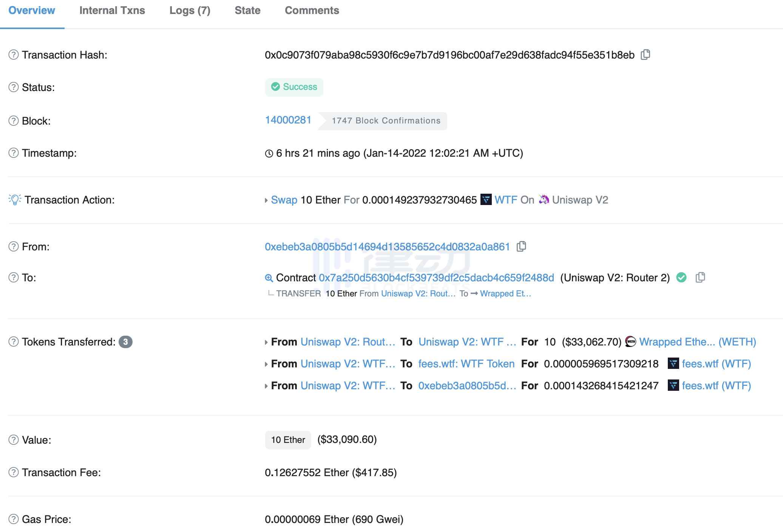Switch to the Internal Txns tab
783x532 pixels.
point(112,11)
